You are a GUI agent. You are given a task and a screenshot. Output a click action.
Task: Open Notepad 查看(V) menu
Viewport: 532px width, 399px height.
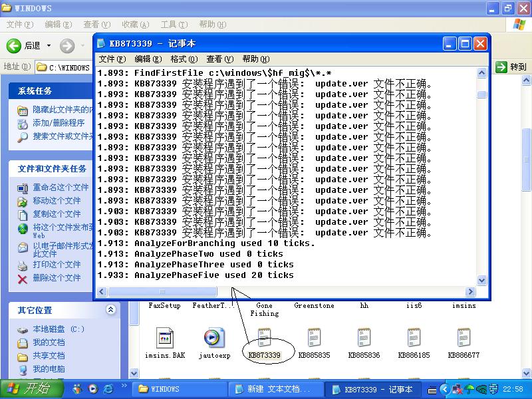[x=220, y=59]
